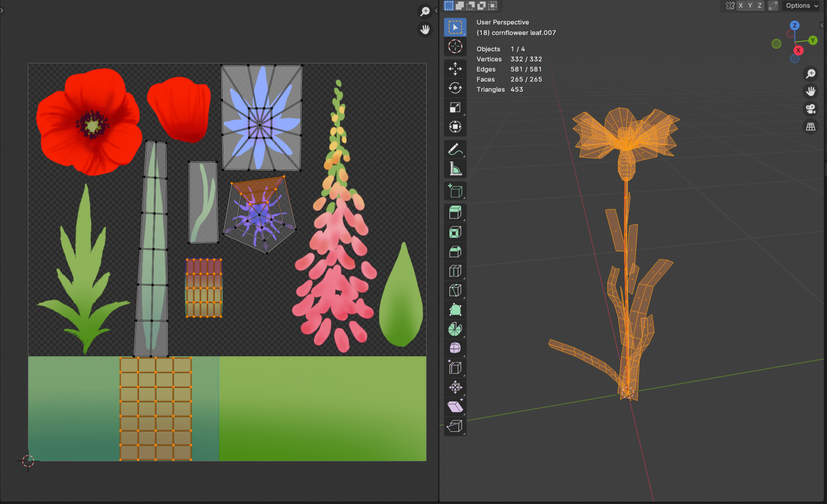This screenshot has width=827, height=504.
Task: Toggle Y-axis symmetry
Action: click(x=750, y=6)
